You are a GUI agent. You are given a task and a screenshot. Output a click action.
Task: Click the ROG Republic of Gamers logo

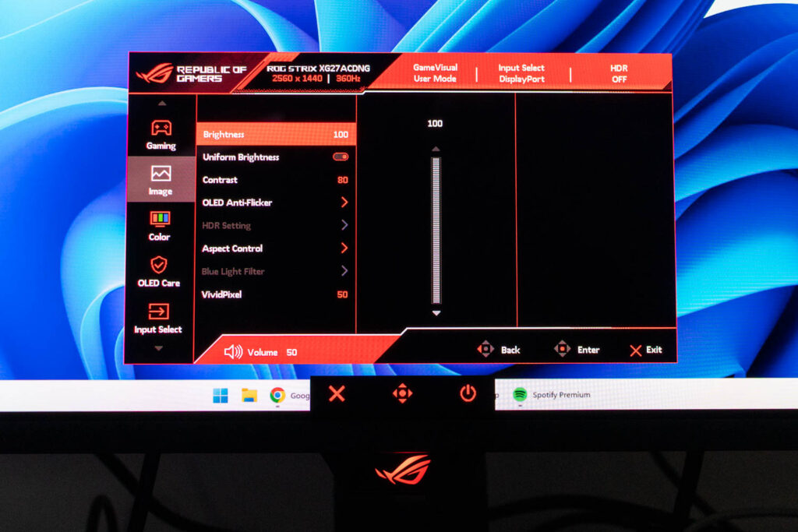191,73
